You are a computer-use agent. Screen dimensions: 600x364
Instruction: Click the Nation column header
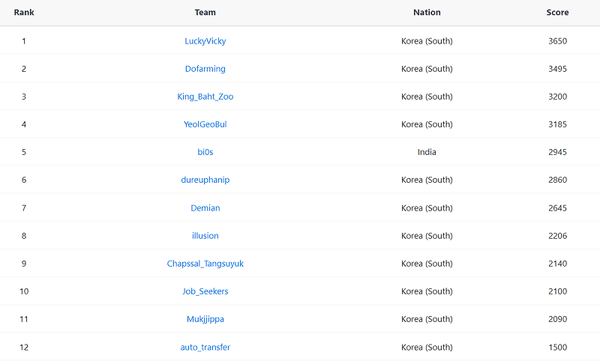coord(427,13)
